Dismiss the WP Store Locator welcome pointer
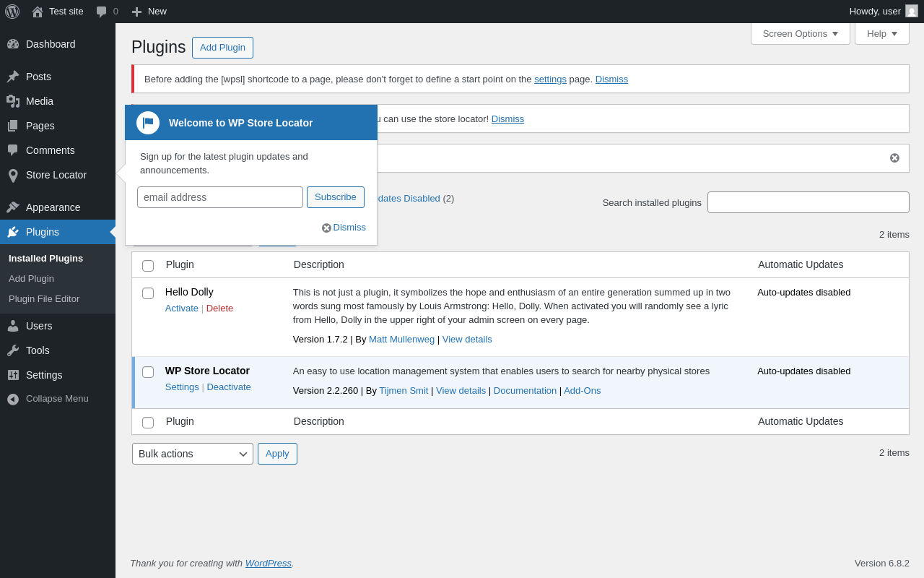The width and height of the screenshot is (924, 578). coord(344,228)
